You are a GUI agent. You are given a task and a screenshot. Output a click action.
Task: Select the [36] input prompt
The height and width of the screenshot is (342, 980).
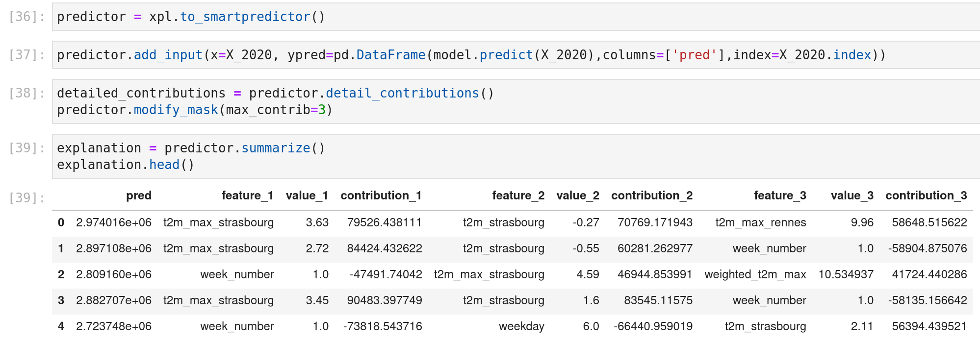(27, 17)
